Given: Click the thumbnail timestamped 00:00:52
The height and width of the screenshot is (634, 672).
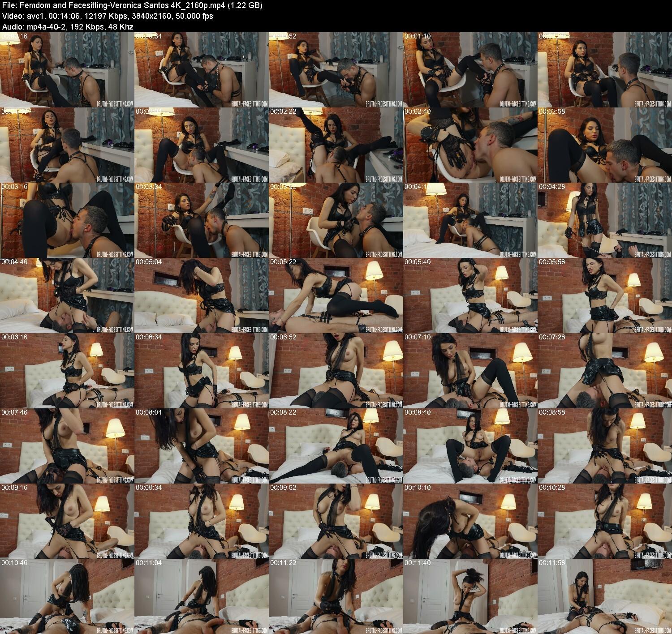Looking at the screenshot, I should [336, 69].
